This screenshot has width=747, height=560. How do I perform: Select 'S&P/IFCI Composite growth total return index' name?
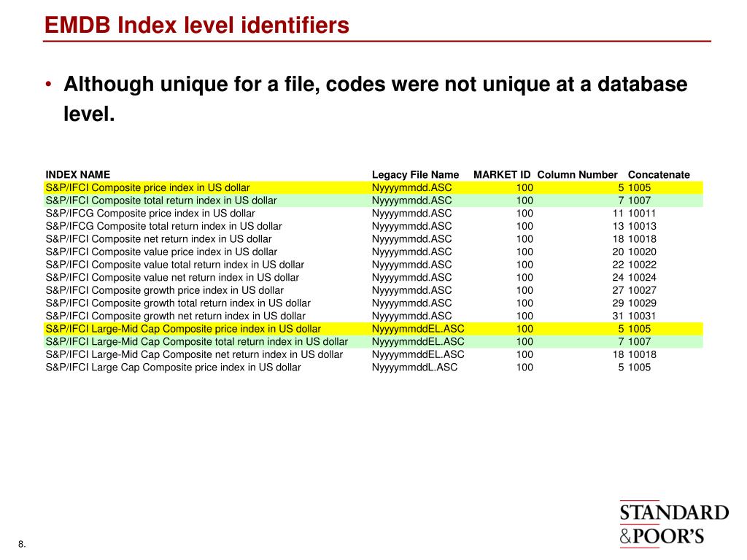pos(178,303)
